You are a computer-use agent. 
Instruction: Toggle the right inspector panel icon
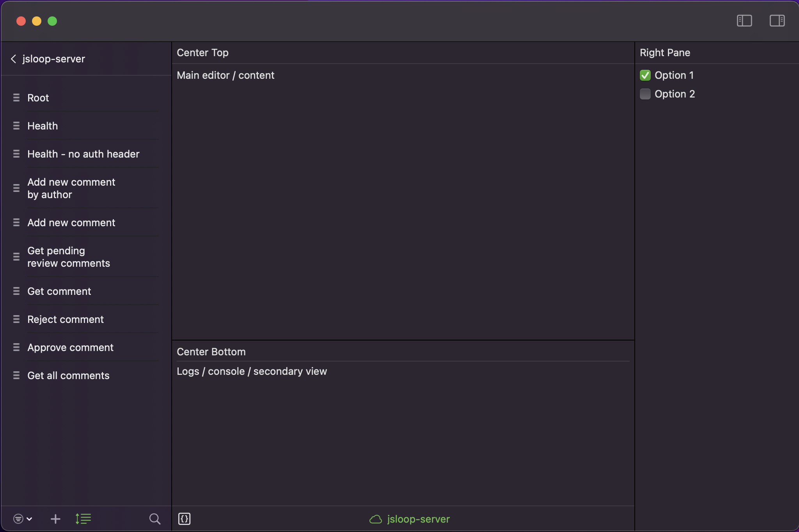click(777, 21)
